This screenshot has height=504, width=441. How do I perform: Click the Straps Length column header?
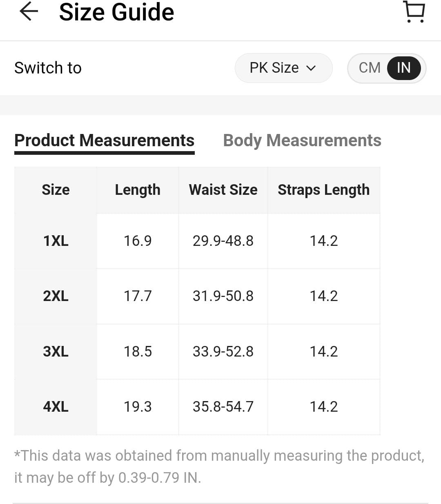[324, 190]
